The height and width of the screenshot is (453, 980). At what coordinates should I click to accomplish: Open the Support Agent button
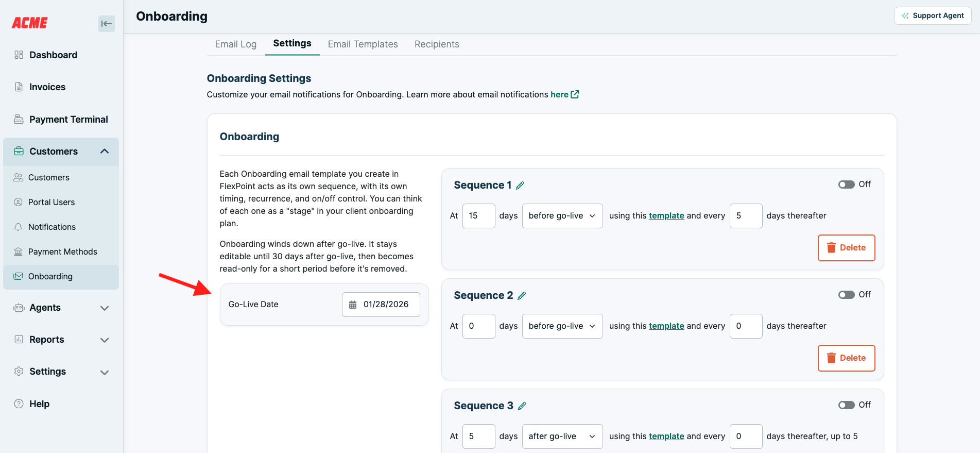[x=933, y=16]
